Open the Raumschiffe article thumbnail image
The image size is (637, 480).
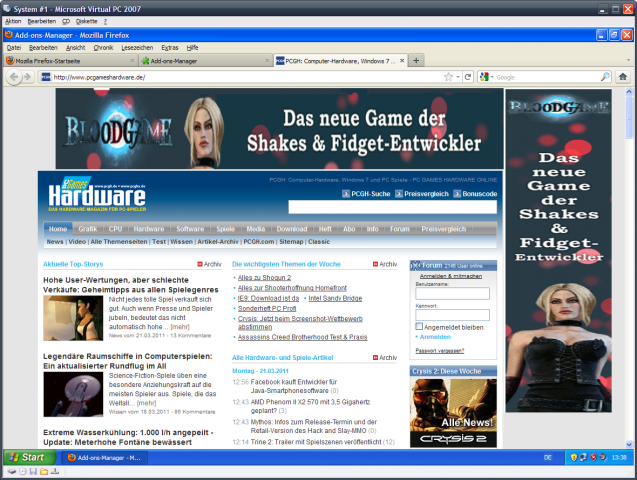pyautogui.click(x=73, y=394)
